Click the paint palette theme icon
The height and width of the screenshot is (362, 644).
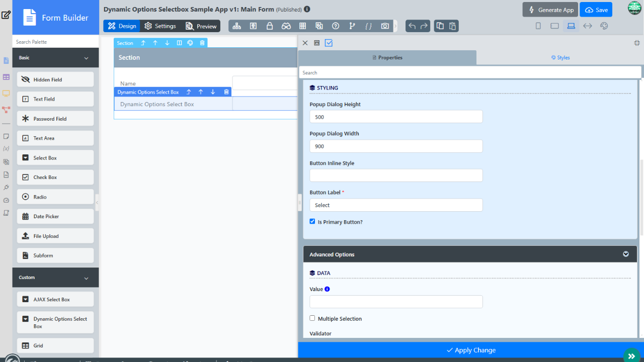coord(604,26)
